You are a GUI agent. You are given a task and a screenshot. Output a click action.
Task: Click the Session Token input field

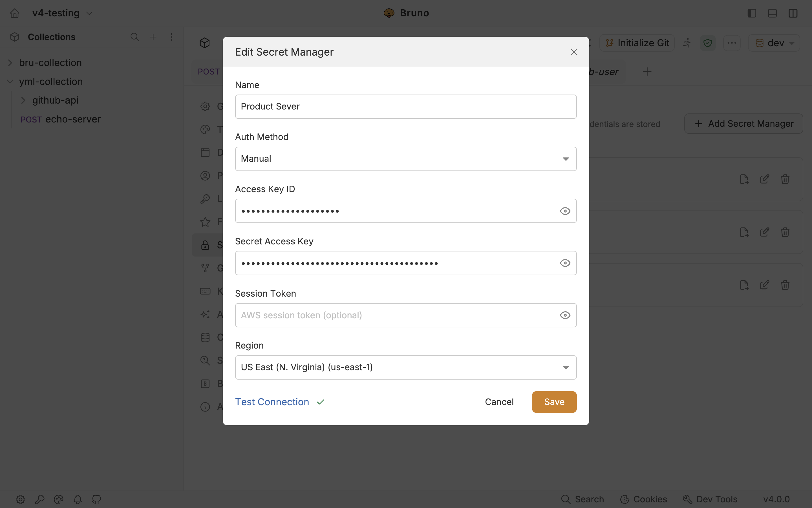(406, 315)
